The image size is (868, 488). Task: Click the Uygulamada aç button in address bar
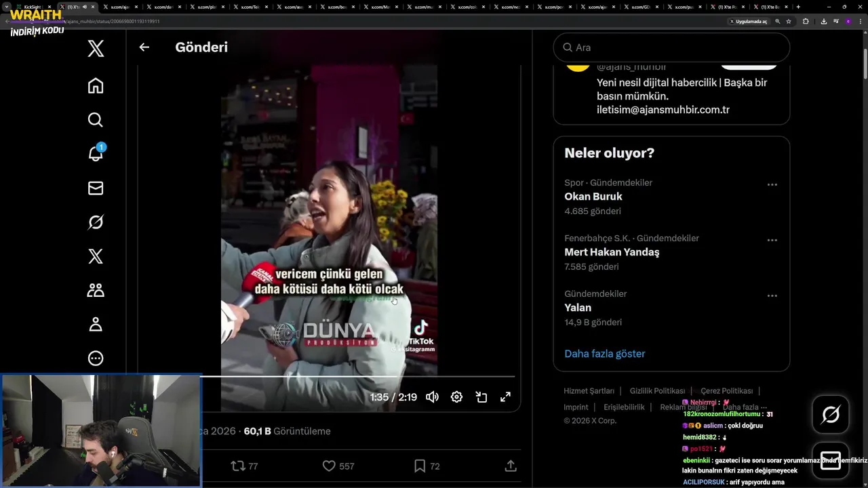[749, 21]
